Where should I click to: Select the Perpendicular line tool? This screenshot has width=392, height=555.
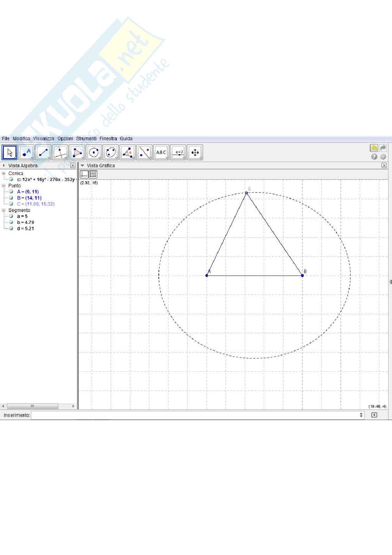(60, 153)
